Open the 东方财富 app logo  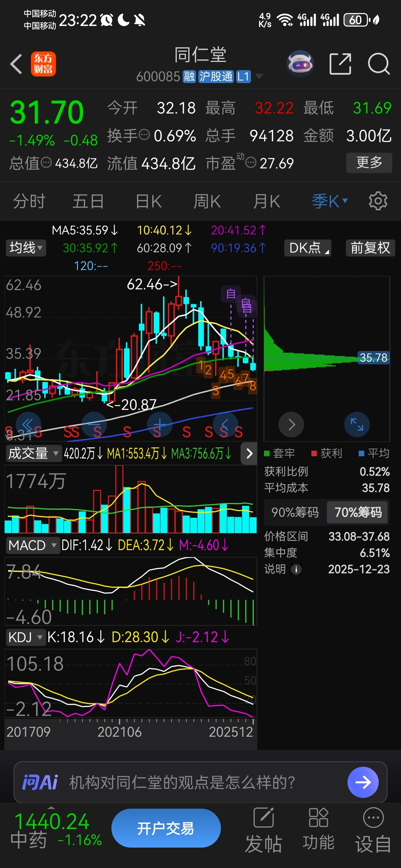pyautogui.click(x=43, y=64)
